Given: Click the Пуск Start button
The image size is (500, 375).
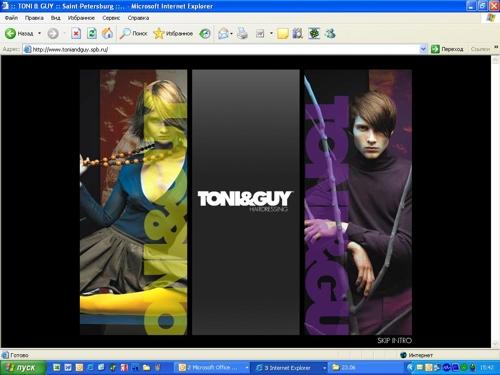Looking at the screenshot, I should pyautogui.click(x=23, y=368).
